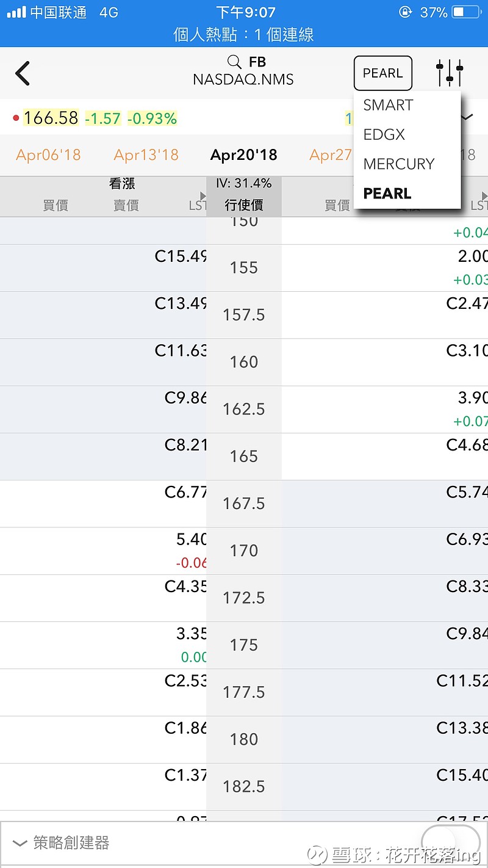Select SMART from the exchange menu

(x=387, y=105)
